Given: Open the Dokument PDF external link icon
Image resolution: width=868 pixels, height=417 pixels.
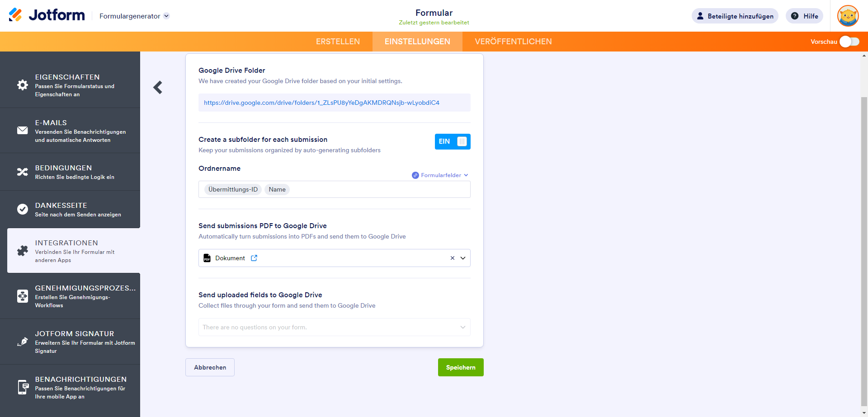Looking at the screenshot, I should (254, 258).
